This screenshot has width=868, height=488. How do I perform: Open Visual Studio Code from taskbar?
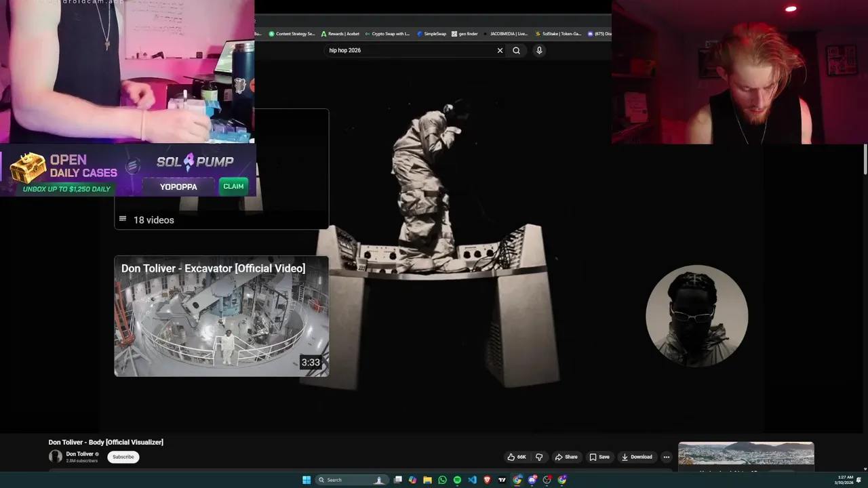472,480
